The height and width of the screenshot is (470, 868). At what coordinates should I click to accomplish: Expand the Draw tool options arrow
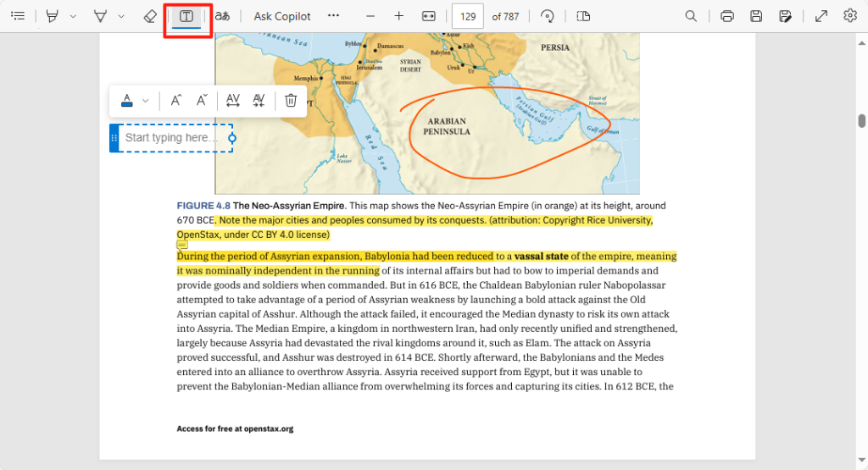(121, 16)
